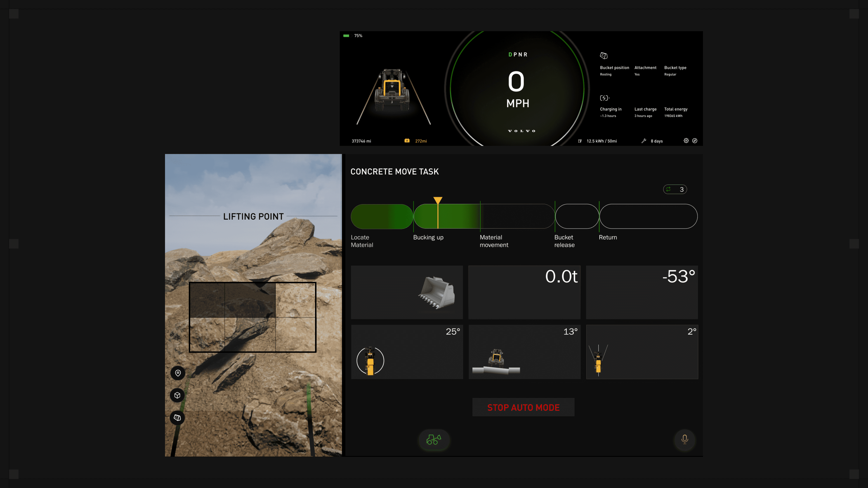
Task: Click the 8 days service text
Action: (657, 141)
